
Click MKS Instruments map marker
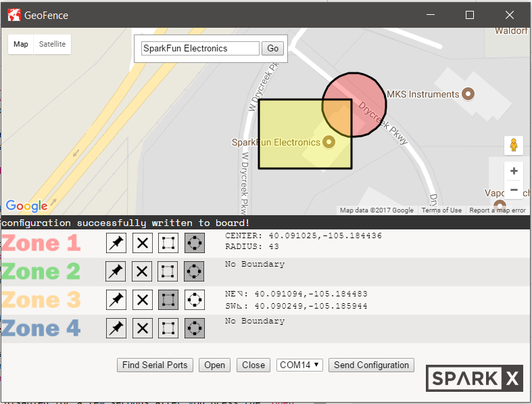(x=468, y=94)
